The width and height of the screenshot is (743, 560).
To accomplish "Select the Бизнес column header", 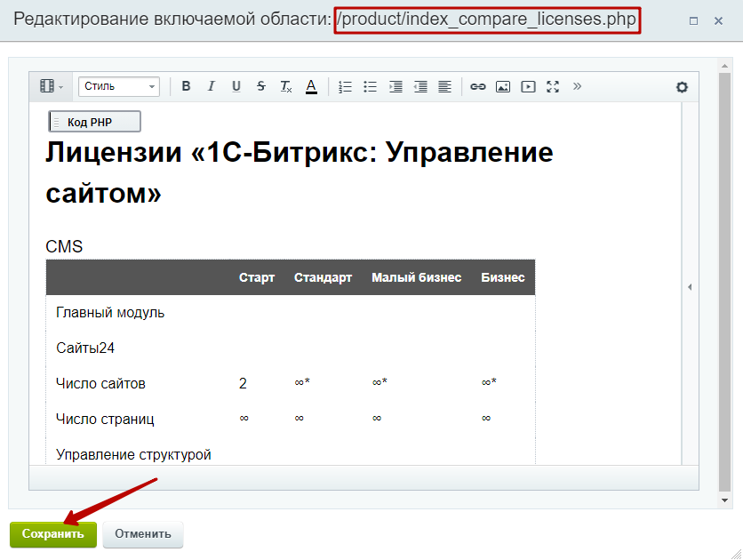I will pos(503,277).
